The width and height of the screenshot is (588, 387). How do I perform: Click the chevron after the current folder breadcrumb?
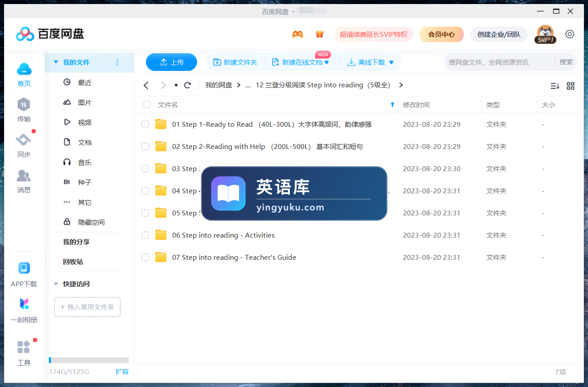pos(401,85)
